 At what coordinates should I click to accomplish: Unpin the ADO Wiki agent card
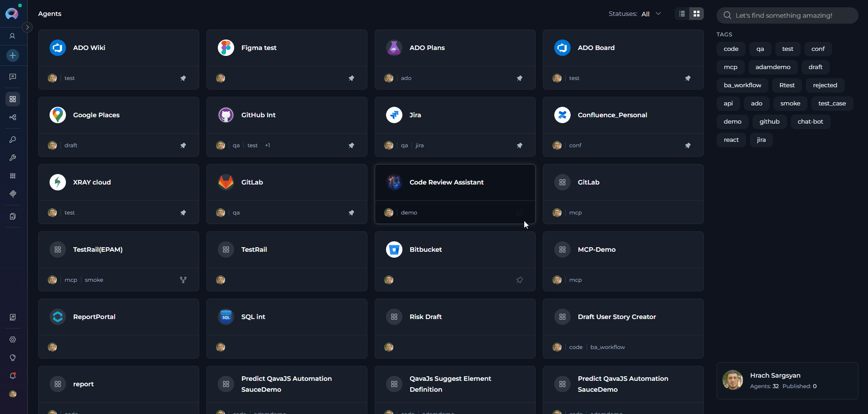click(183, 78)
